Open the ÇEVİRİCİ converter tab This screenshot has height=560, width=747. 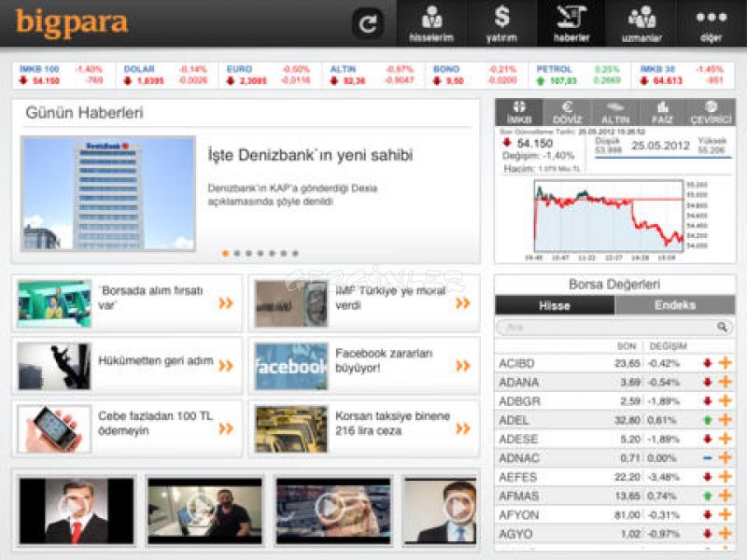coord(711,112)
